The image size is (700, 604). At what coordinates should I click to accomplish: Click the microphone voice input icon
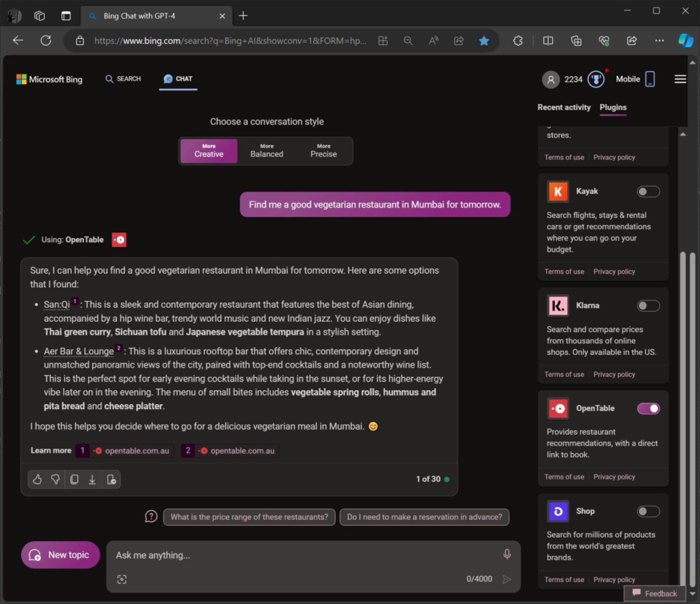point(507,554)
